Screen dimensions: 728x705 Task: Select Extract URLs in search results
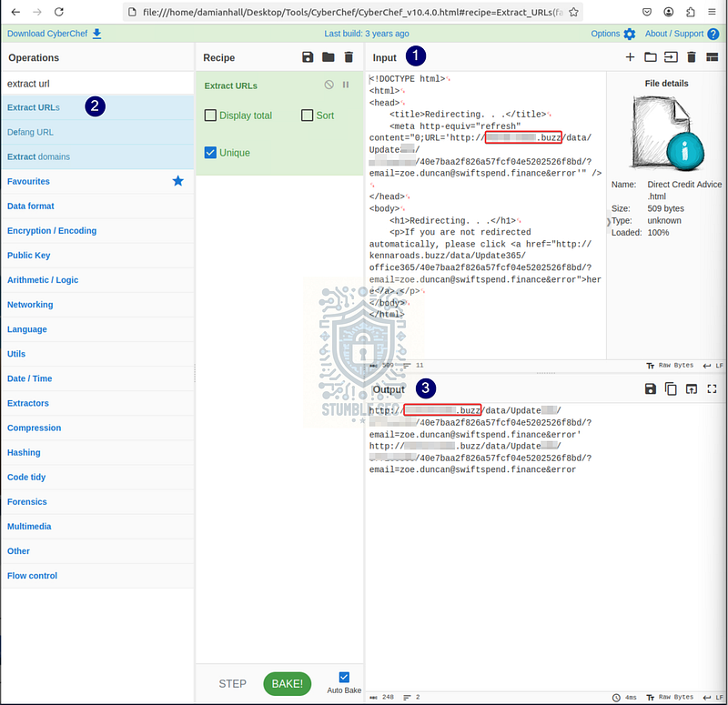97,107
